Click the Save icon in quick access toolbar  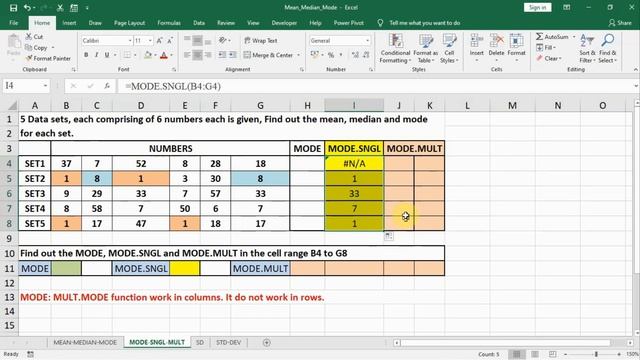coord(13,8)
